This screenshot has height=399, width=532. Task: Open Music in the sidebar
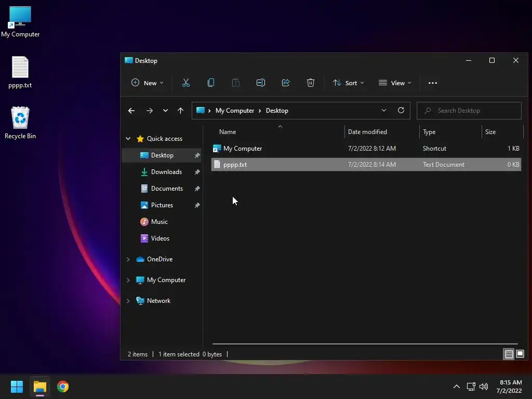point(159,222)
